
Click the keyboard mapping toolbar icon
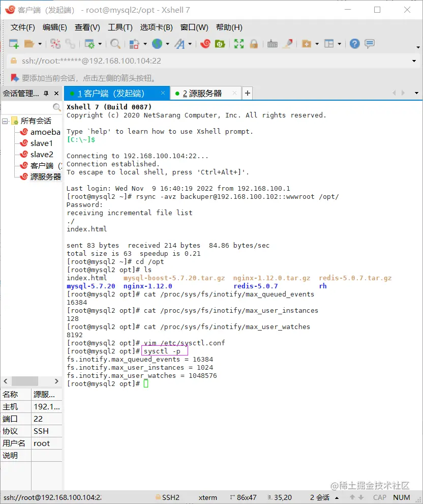point(272,44)
